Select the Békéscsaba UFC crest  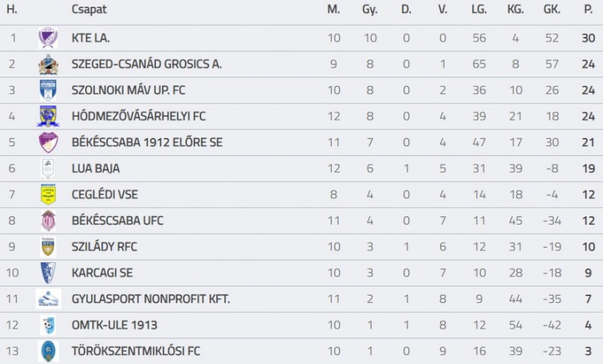pyautogui.click(x=48, y=220)
